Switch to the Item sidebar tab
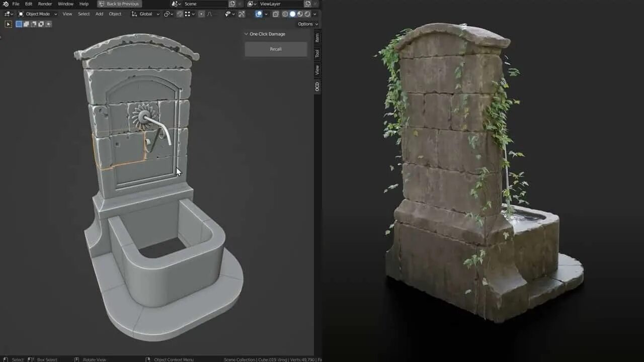 [317, 38]
